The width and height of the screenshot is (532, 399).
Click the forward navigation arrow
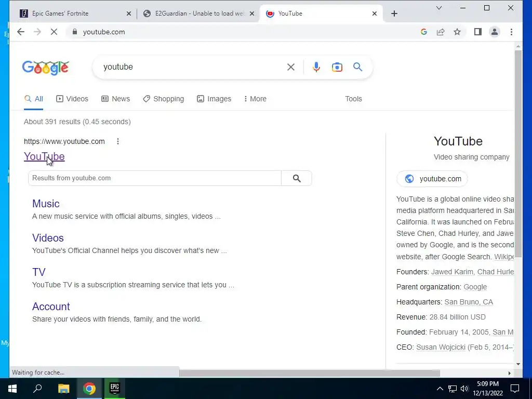coord(37,32)
